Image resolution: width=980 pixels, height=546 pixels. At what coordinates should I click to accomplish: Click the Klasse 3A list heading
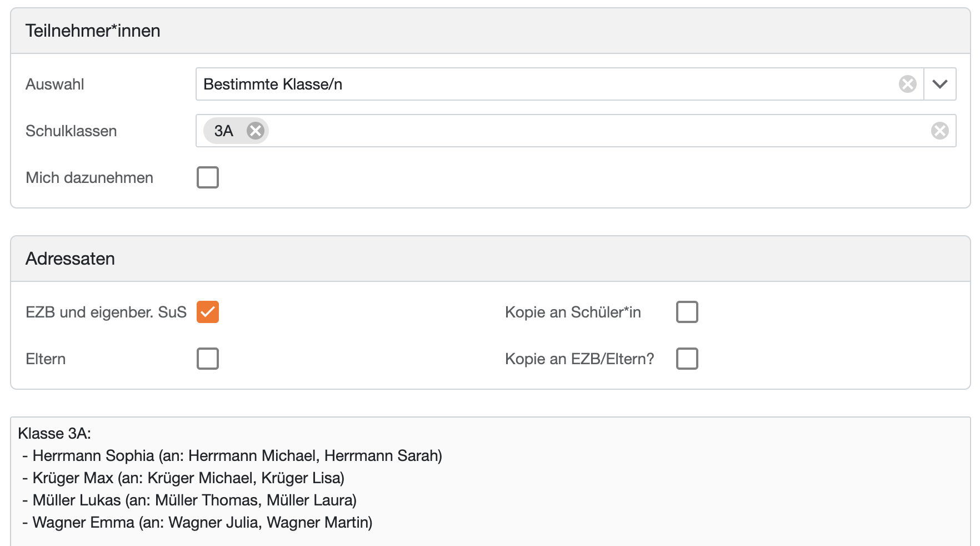pyautogui.click(x=54, y=434)
